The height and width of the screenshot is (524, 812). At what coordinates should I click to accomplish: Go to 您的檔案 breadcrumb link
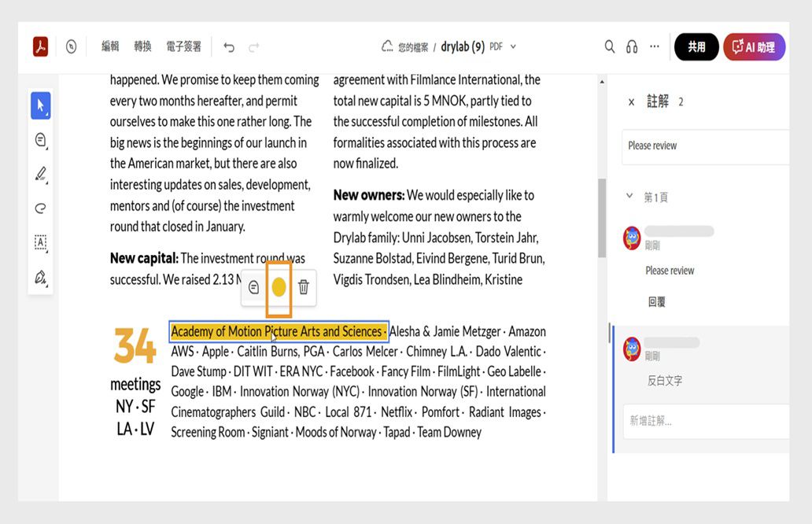point(413,47)
